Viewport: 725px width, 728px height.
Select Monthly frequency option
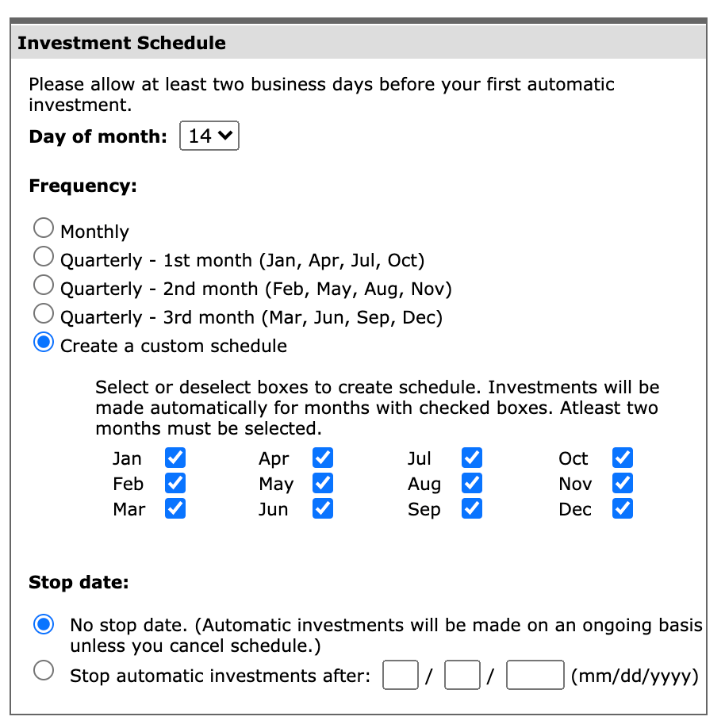point(44,229)
